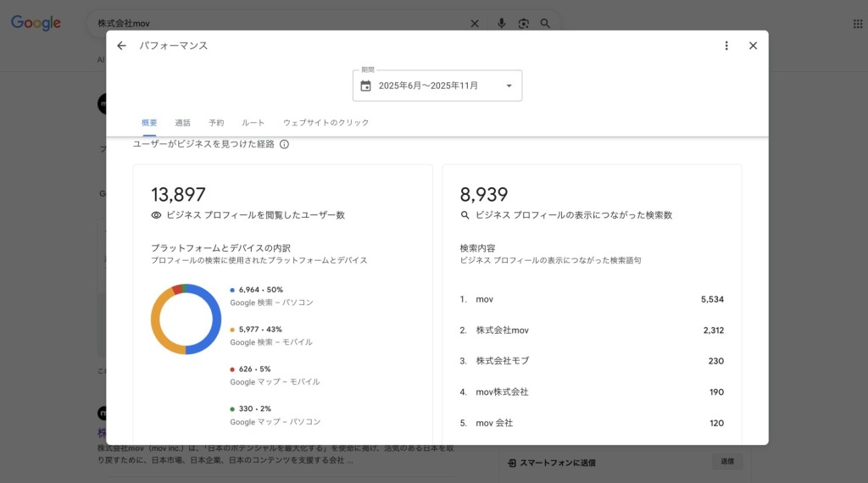
Task: Switch to the 通話 tab
Action: tap(182, 123)
